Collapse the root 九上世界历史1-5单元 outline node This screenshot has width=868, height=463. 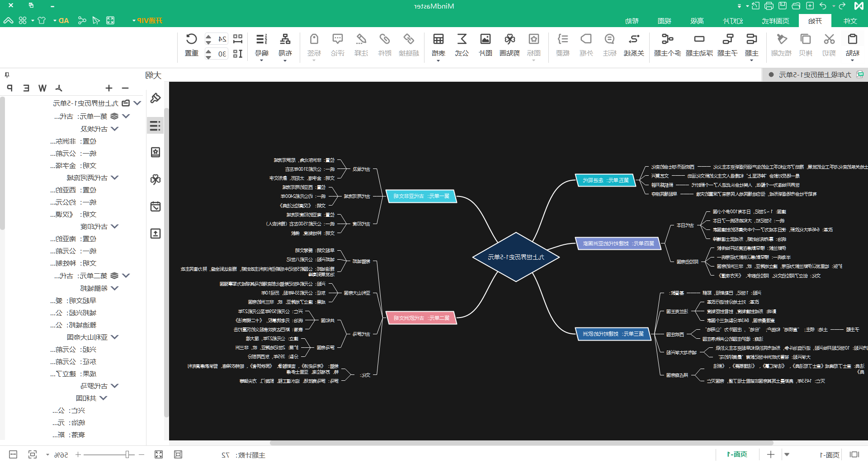(137, 103)
